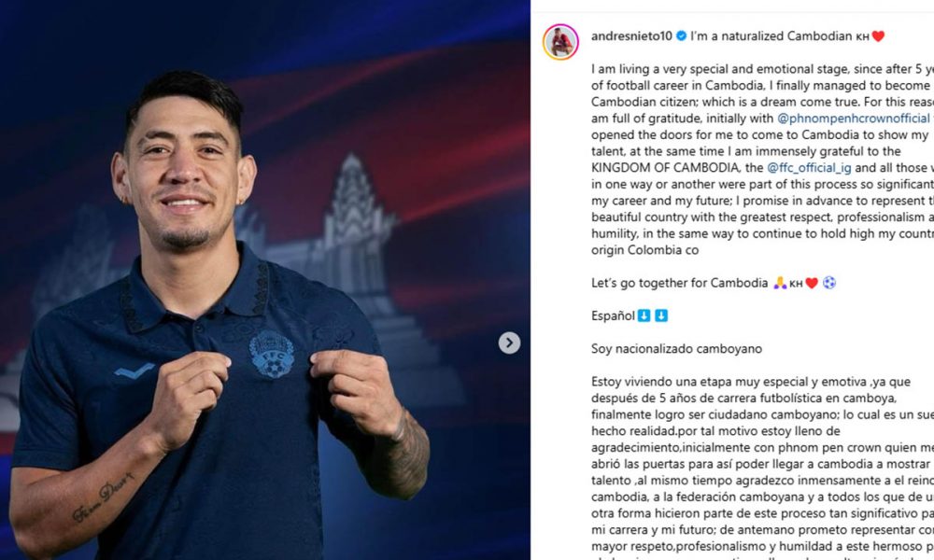This screenshot has width=934, height=560.
Task: Click the 'Let's go together for Cambodia' line
Action: 680,284
